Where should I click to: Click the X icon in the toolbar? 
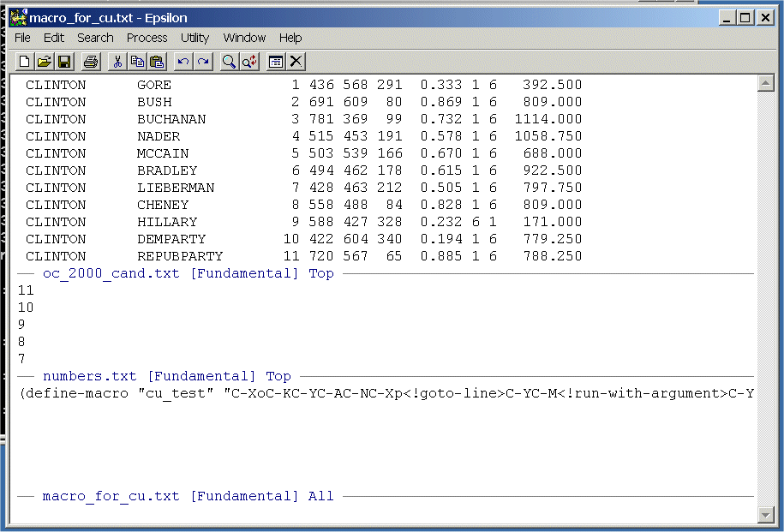pos(296,61)
